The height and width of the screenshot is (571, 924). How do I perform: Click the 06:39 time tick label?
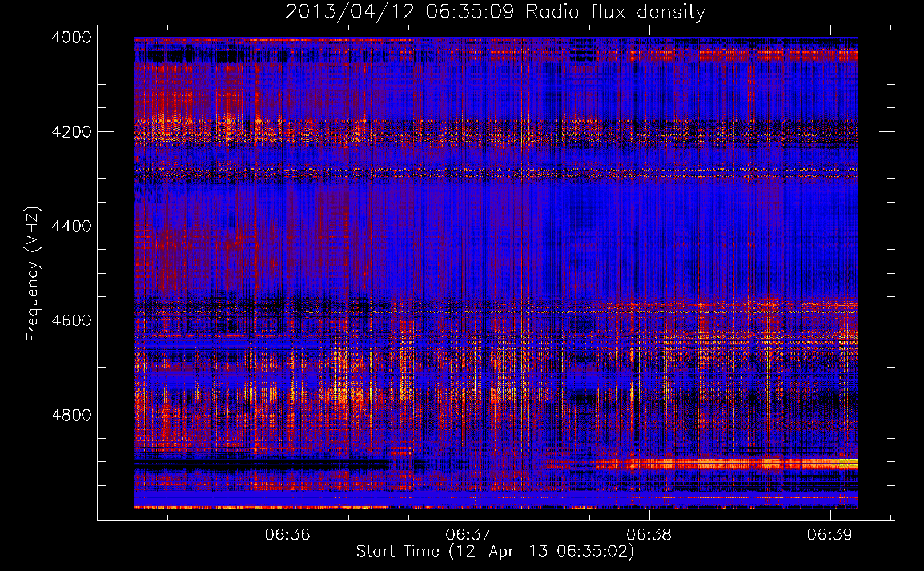pyautogui.click(x=830, y=535)
